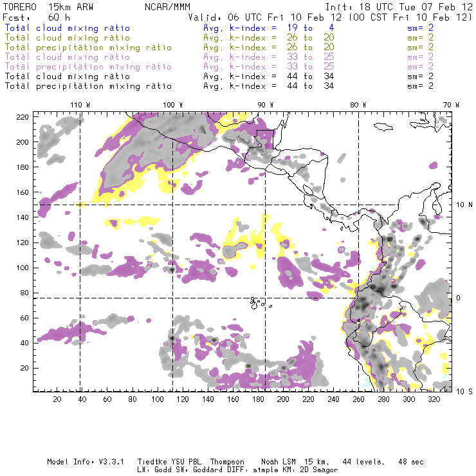Screen dimensions: 476x476
Task: Click the x-axis grid label '320'
Action: 434,399
